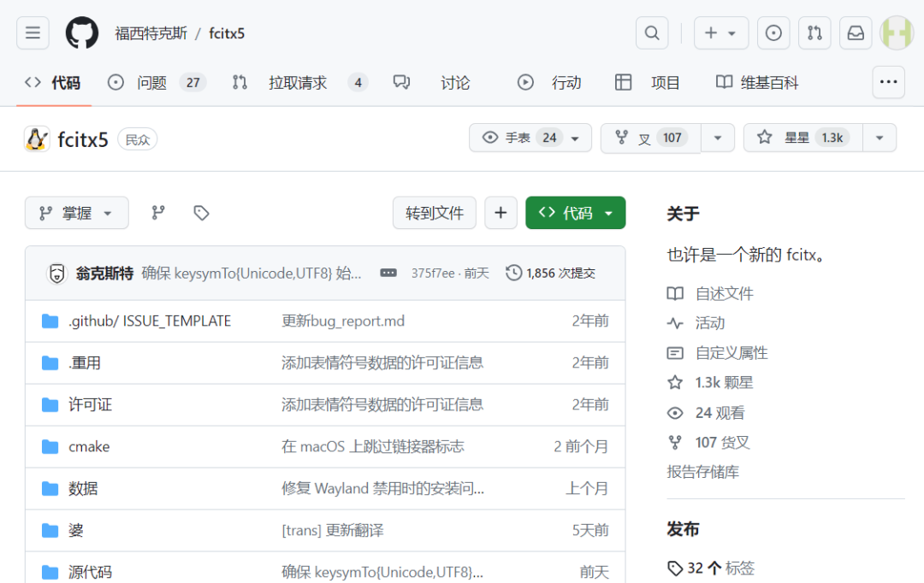
Task: Open the green 代码 clone dropdown
Action: pos(575,213)
